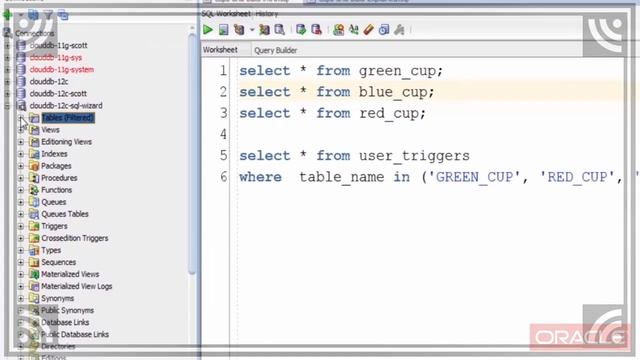Select the Indexes tree item
640x360 pixels.
[x=54, y=154]
